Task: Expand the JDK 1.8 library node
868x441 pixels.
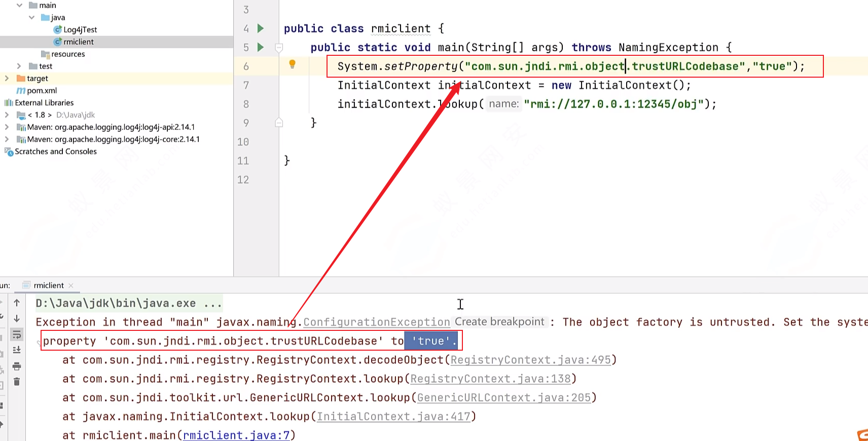Action: 7,115
